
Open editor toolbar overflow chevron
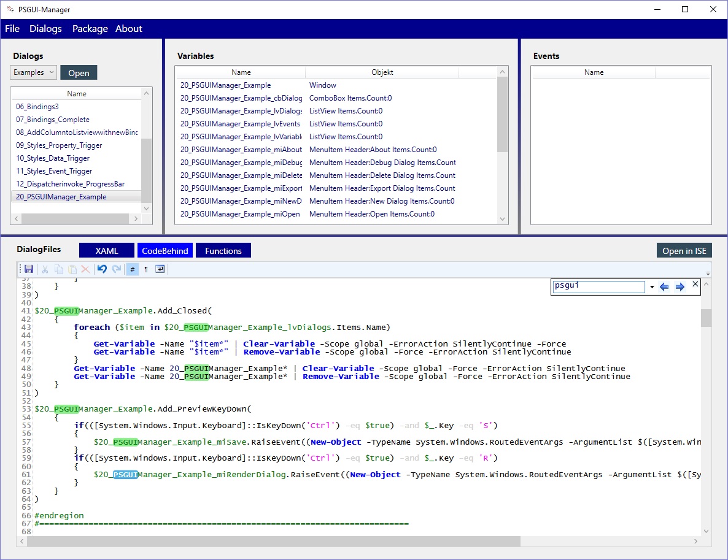[x=708, y=274]
